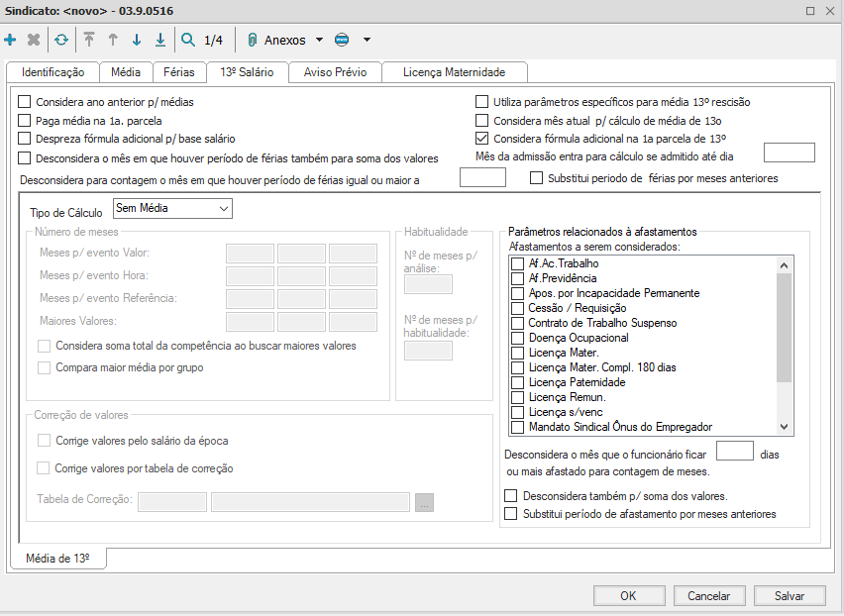The width and height of the screenshot is (844, 616).
Task: Expand the Anexos dropdown arrow
Action: 319,41
